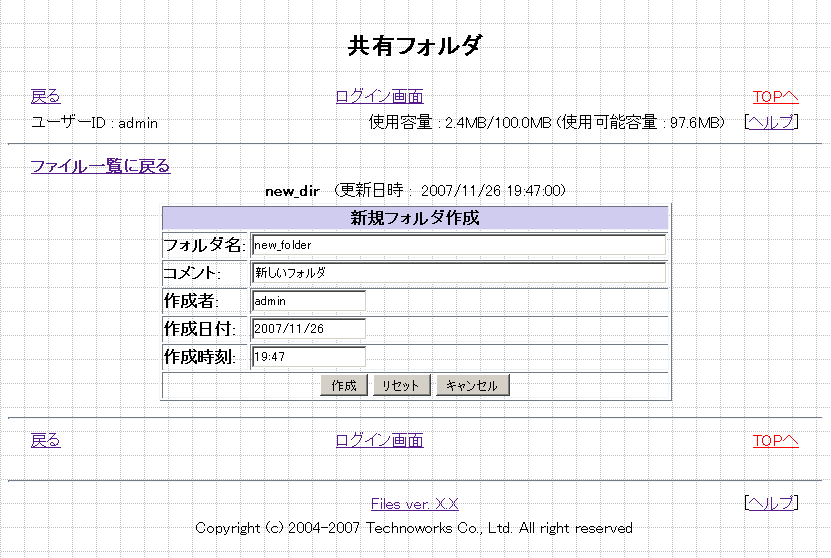The image size is (831, 558).
Task: Open the Files ver. X.X link
Action: pos(414,504)
